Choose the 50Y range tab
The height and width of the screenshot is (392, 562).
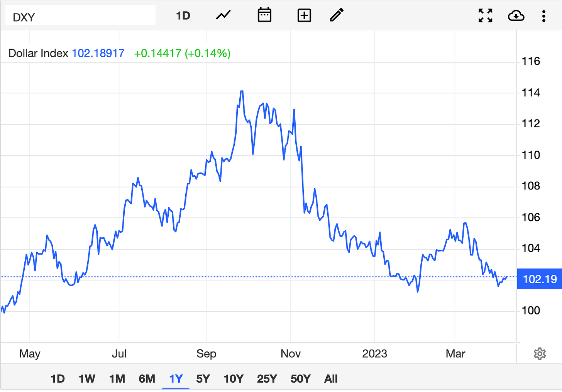point(301,379)
